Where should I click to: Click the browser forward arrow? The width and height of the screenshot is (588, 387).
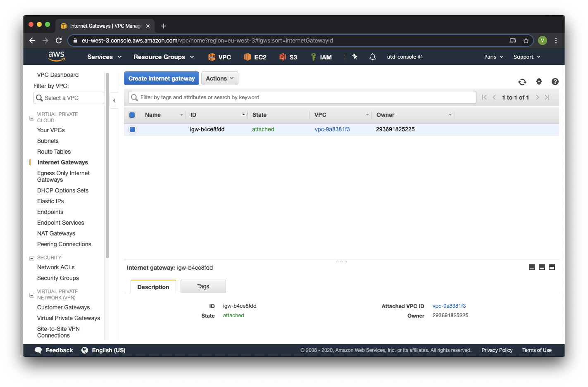tap(45, 40)
